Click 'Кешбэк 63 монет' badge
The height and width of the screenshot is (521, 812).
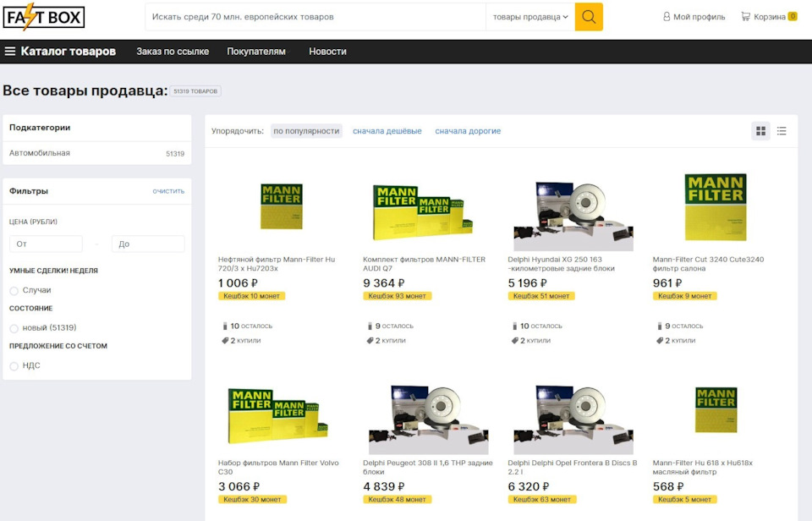541,500
